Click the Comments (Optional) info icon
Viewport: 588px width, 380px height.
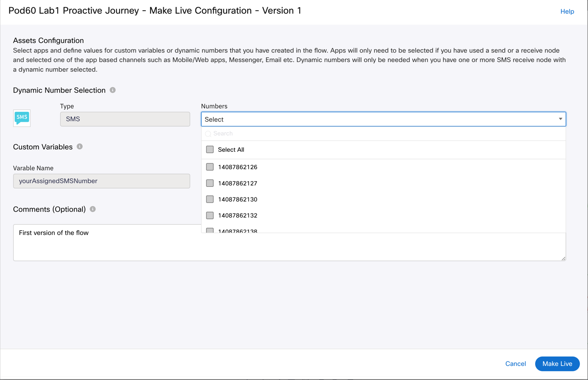coord(93,209)
